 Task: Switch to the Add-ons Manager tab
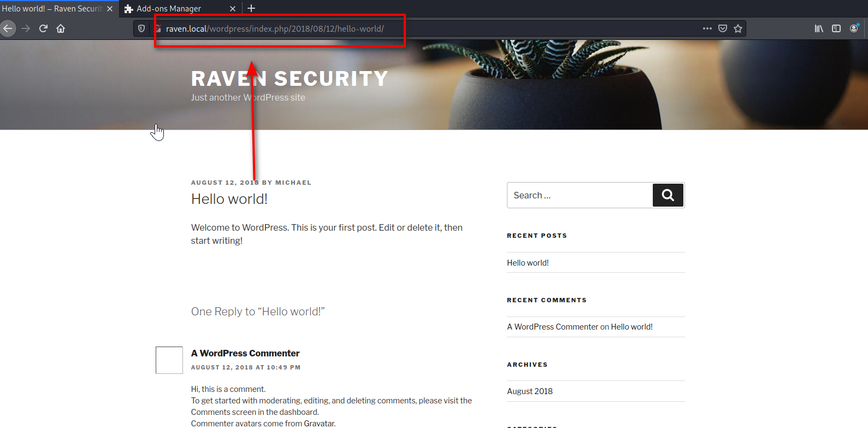180,9
